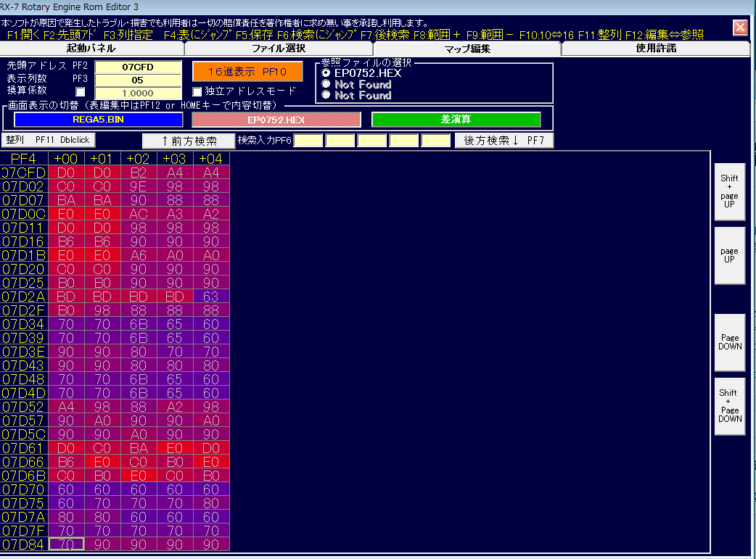
Task: Select the first Not Found radio option
Action: (326, 84)
